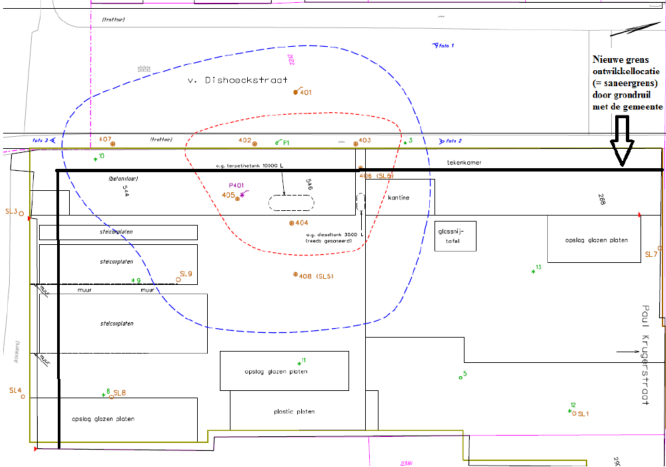This screenshot has width=666, height=467.
Task: Select the SL1 sample label
Action: point(584,414)
